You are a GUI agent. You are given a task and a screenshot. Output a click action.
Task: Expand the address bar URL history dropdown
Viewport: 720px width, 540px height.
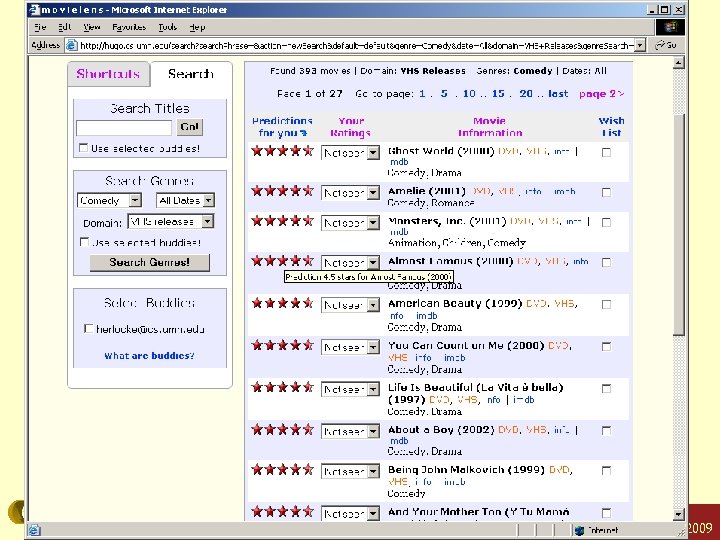641,45
